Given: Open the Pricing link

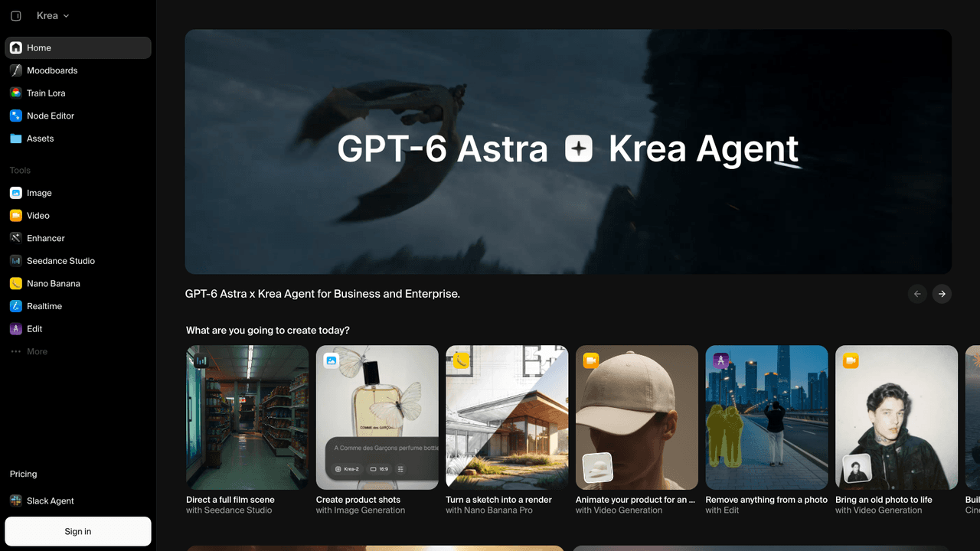Looking at the screenshot, I should pyautogui.click(x=23, y=474).
